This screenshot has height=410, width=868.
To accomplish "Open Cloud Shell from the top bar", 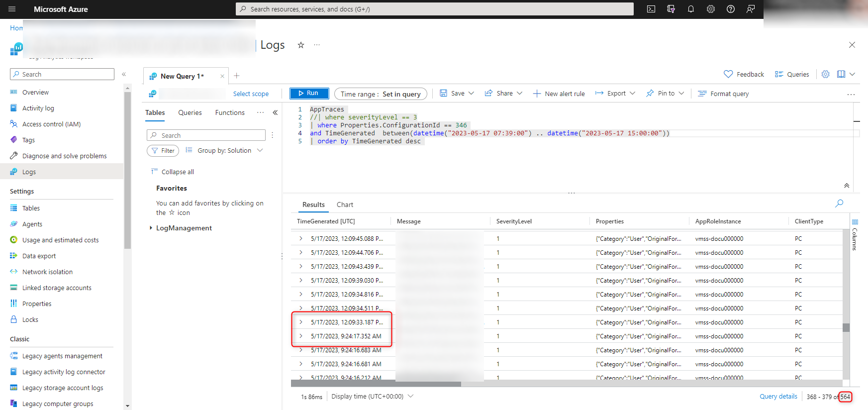I will 651,9.
